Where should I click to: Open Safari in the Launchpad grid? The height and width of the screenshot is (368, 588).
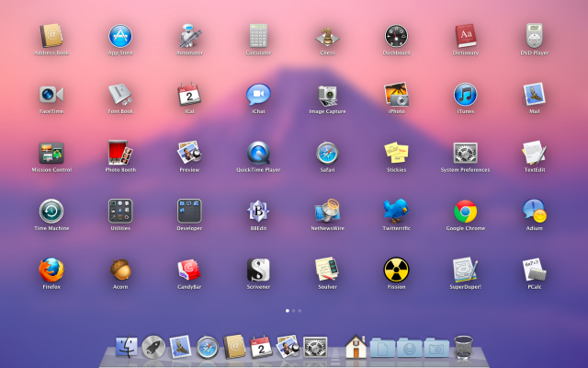coord(327,153)
